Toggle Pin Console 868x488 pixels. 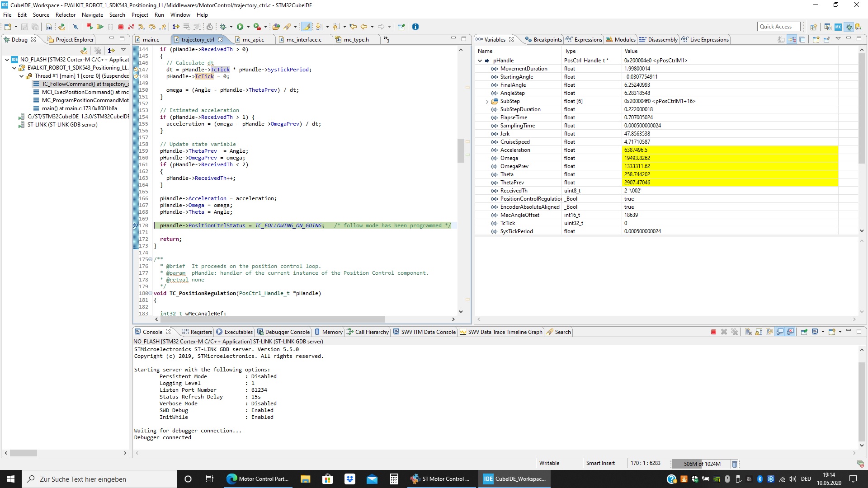(x=804, y=332)
